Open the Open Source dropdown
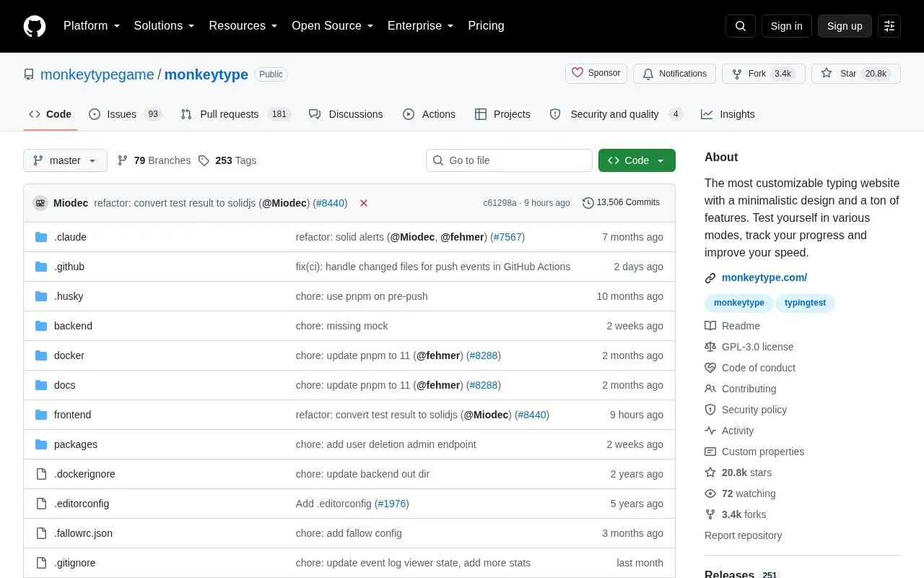 [x=333, y=26]
